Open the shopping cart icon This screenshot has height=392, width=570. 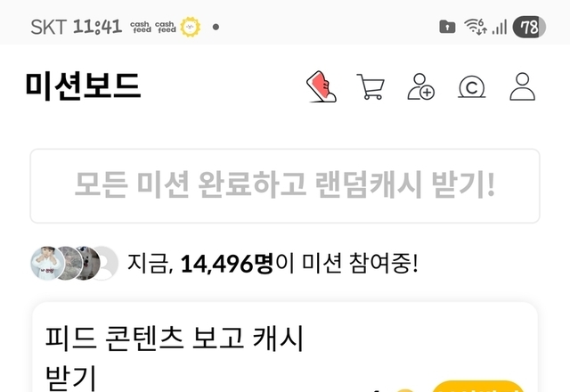click(x=370, y=86)
